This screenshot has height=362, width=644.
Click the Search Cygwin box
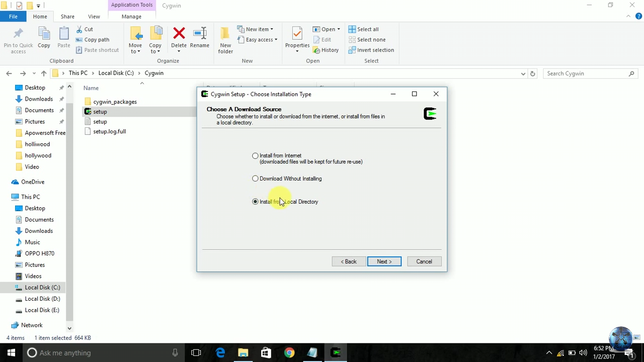click(590, 73)
